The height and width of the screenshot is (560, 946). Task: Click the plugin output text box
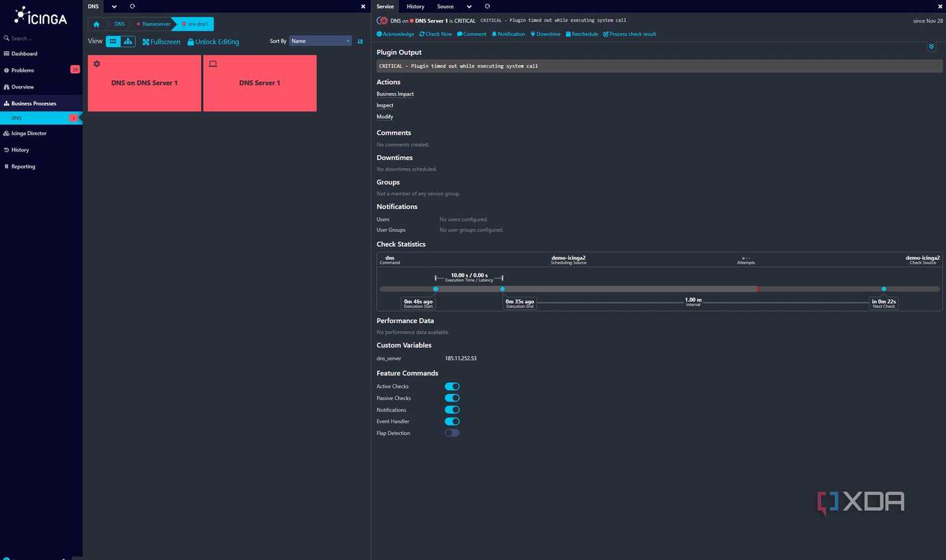(x=659, y=66)
